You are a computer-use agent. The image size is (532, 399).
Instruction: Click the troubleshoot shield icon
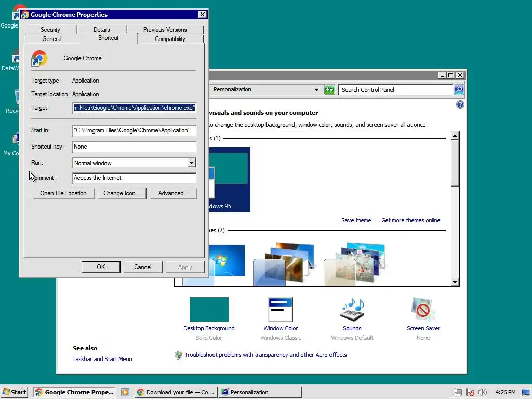178,355
